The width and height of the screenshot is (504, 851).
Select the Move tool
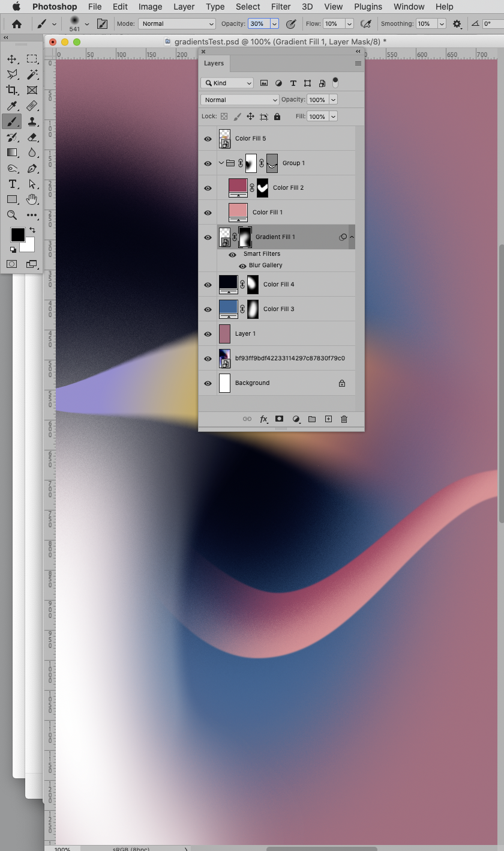click(x=12, y=58)
